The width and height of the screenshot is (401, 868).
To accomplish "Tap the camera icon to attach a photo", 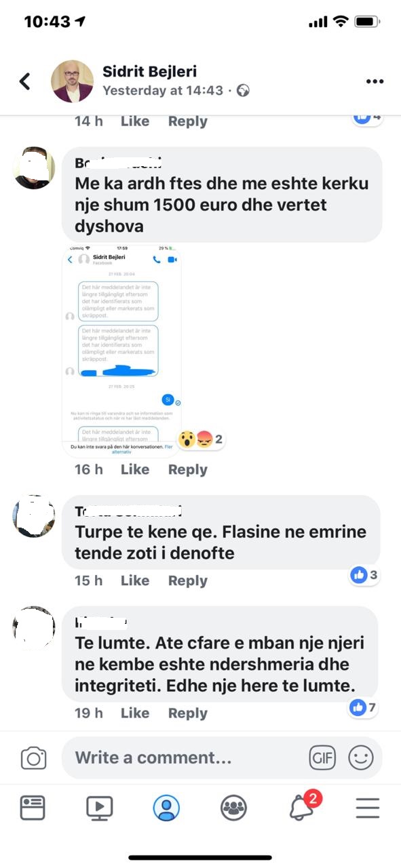I will point(33,757).
